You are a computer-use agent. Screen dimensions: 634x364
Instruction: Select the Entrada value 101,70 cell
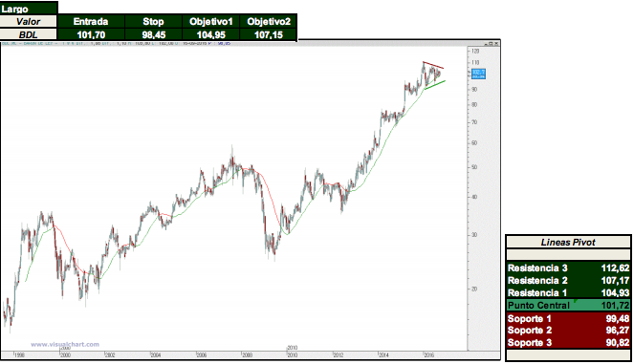click(91, 34)
